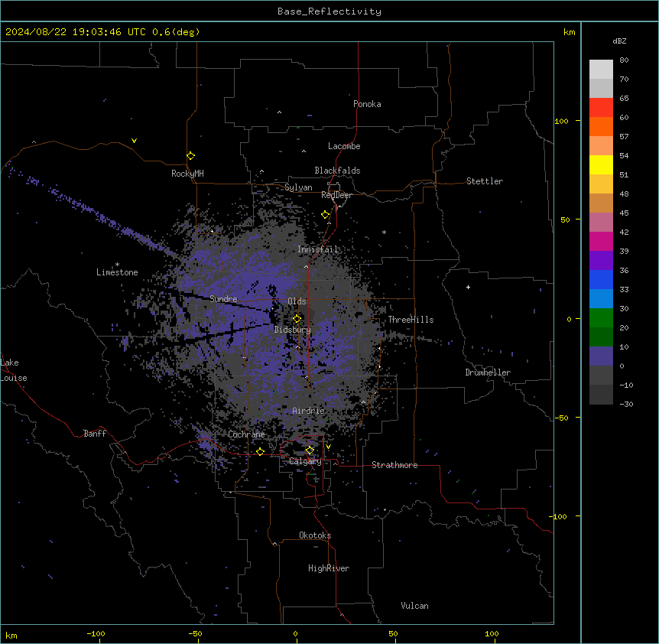Pick the yellow diamond between Olds and Didsbury
Viewport: 659px width, 644px height.
297,319
